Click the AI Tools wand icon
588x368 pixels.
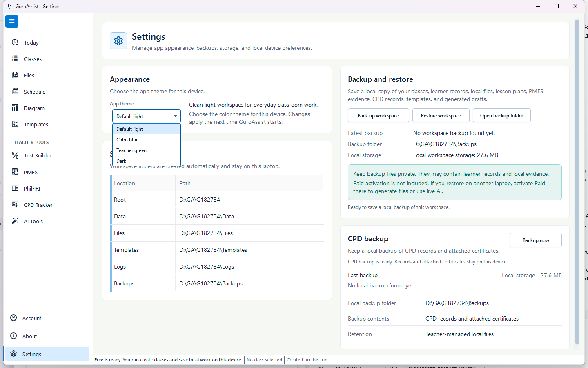coord(15,221)
